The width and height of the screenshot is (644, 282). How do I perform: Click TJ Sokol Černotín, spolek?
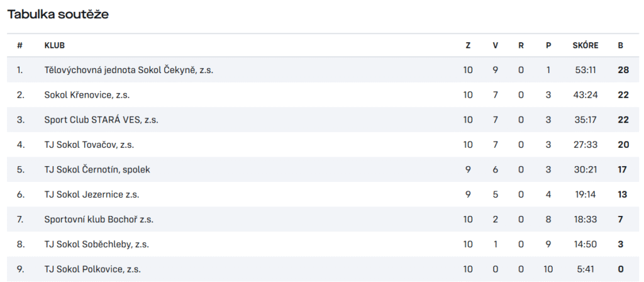coord(97,169)
